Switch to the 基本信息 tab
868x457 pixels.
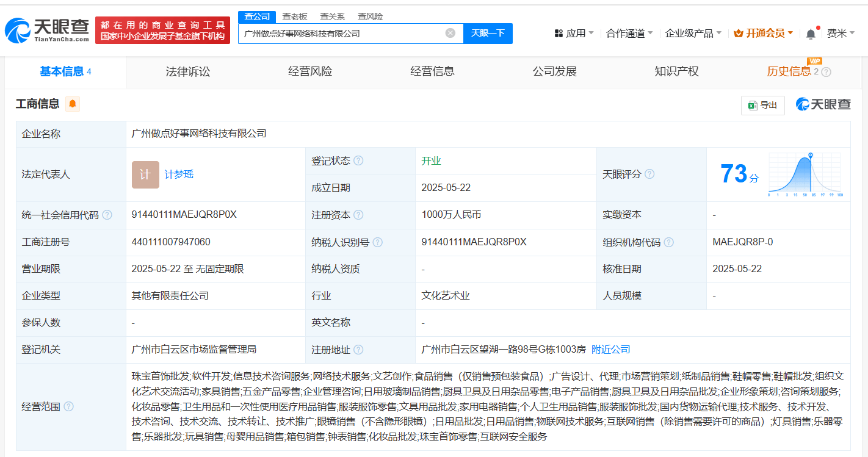65,72
